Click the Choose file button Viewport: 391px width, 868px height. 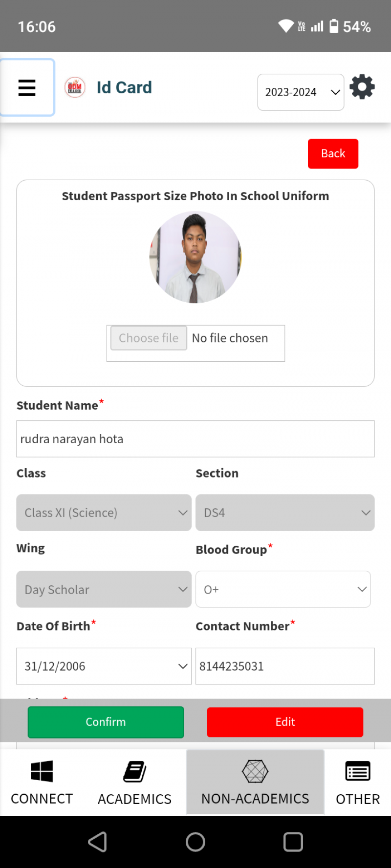(149, 338)
